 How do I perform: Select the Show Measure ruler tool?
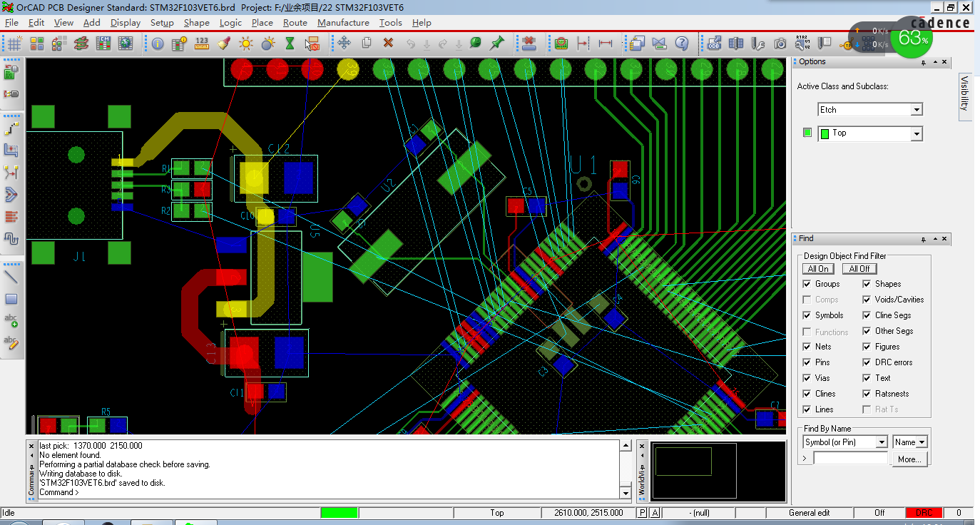click(202, 44)
